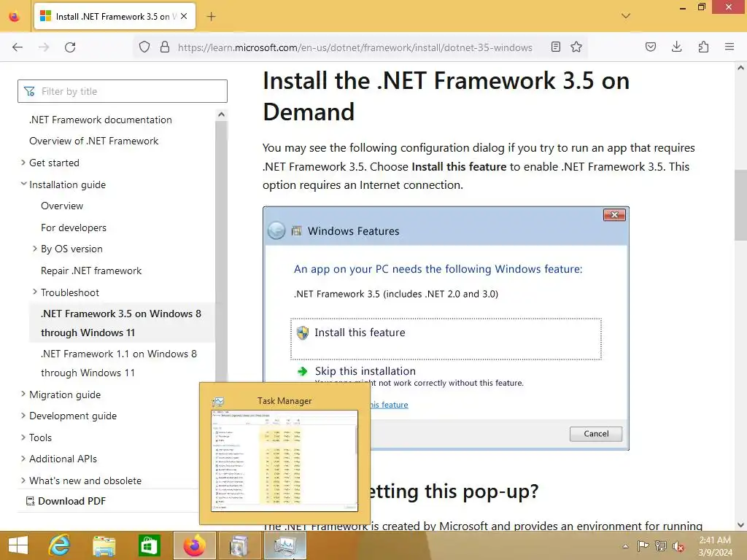Image resolution: width=747 pixels, height=560 pixels.
Task: Switch to Firefox taskbar button
Action: (x=194, y=545)
